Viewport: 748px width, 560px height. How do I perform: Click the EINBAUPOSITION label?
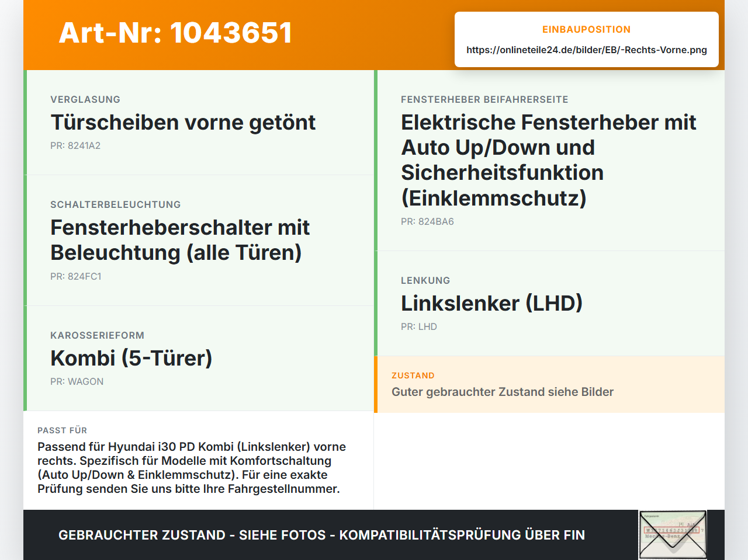(587, 29)
